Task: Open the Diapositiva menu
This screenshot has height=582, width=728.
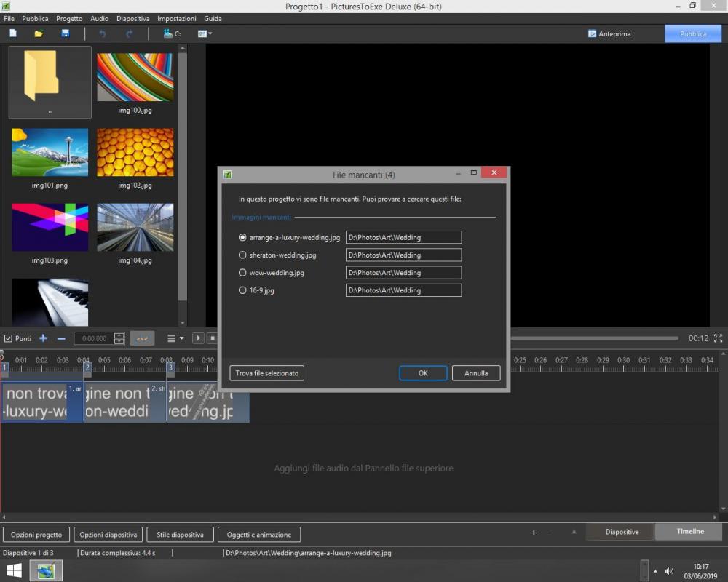Action: [x=132, y=19]
